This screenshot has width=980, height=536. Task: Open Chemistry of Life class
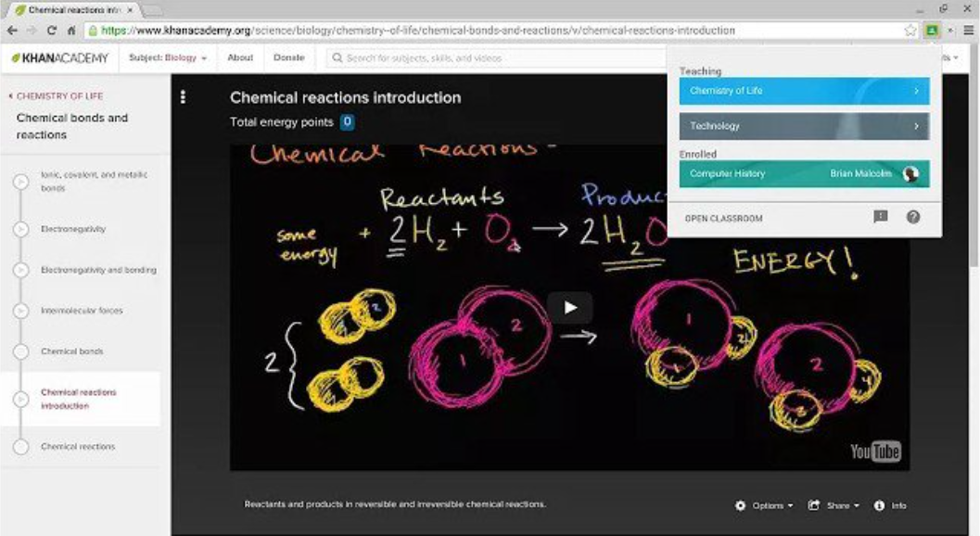(x=804, y=91)
